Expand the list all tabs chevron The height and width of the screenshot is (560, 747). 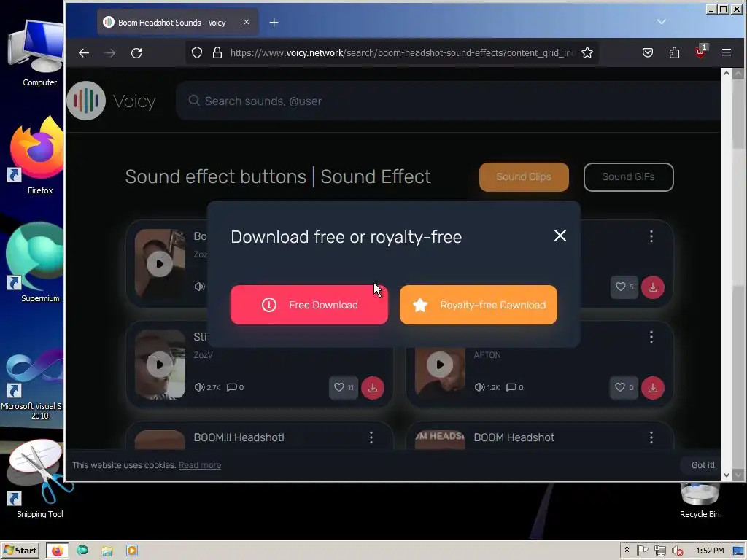661,22
